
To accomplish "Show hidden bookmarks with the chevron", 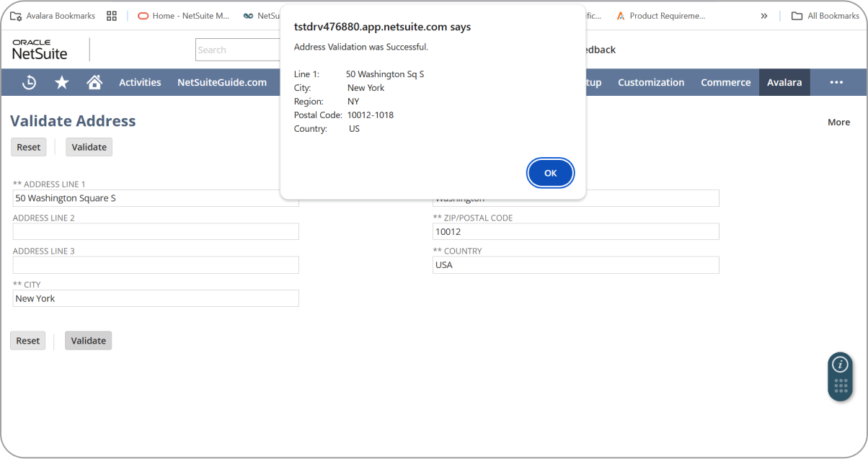I will [x=764, y=15].
